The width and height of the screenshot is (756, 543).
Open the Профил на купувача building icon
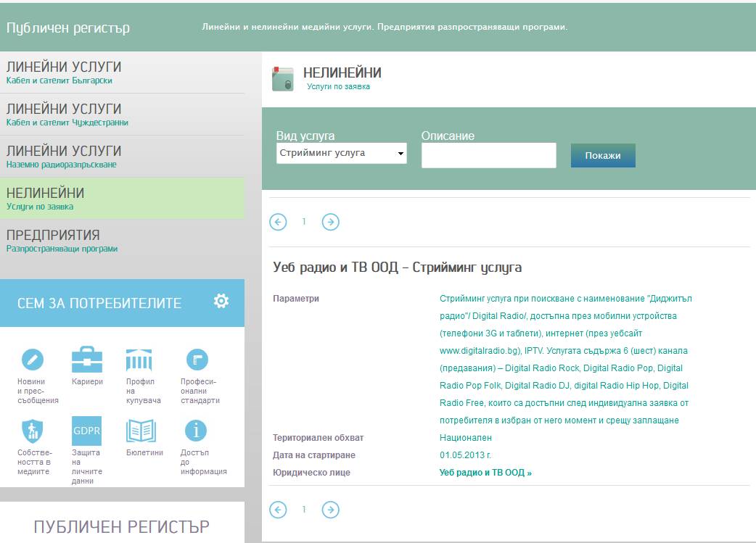pos(139,360)
